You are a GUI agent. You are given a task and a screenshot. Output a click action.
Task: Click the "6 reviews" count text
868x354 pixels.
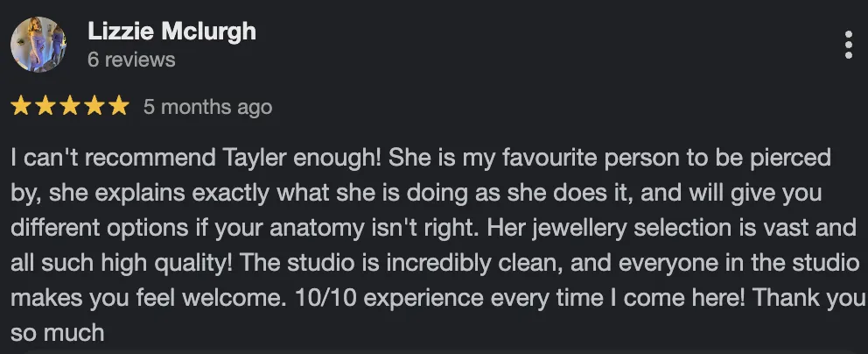coord(131,60)
